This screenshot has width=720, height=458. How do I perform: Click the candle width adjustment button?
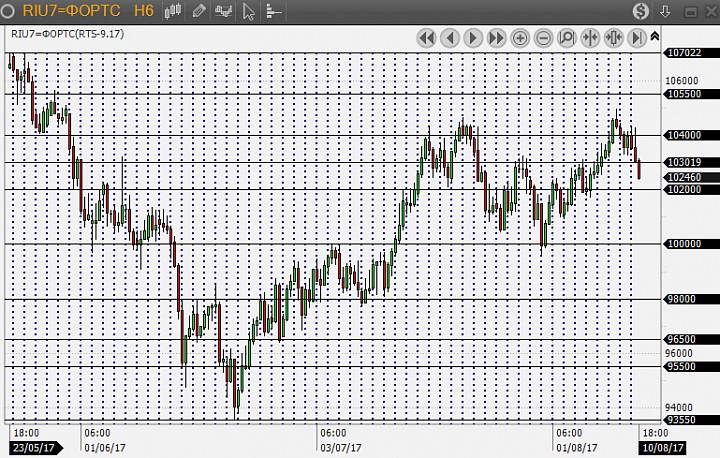click(613, 38)
